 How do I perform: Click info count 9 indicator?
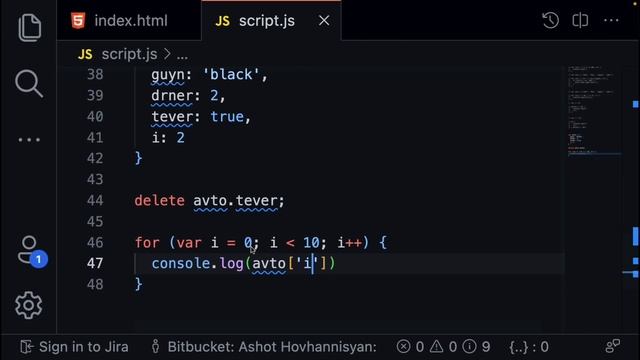pos(476,347)
